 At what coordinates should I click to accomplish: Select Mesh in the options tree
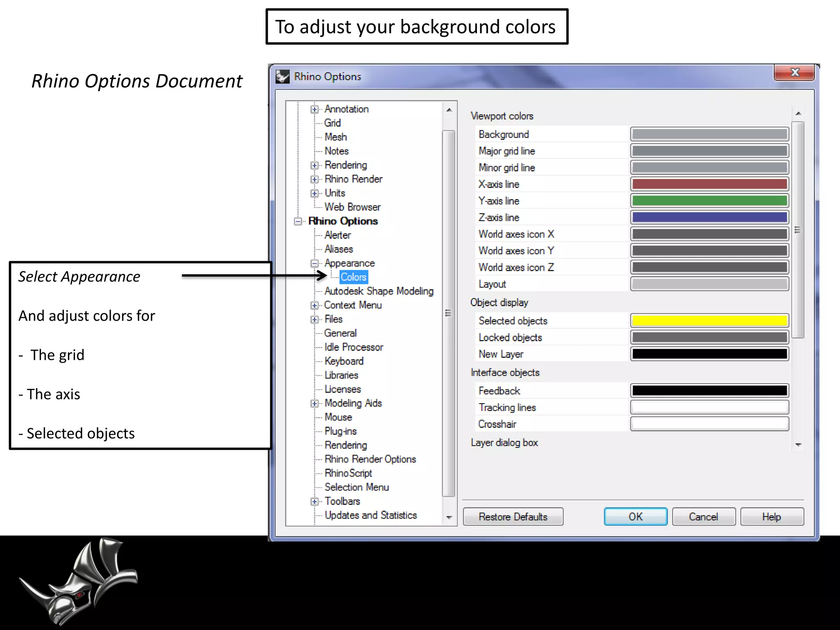point(336,137)
